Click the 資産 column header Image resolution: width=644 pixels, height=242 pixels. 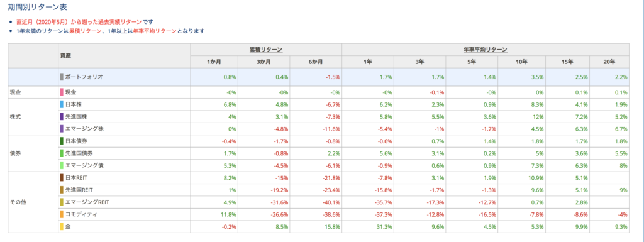pos(124,55)
